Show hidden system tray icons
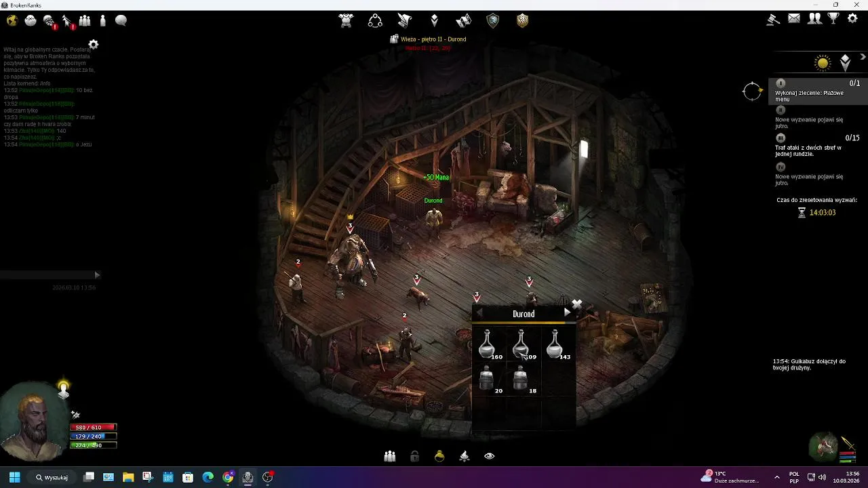 point(776,477)
